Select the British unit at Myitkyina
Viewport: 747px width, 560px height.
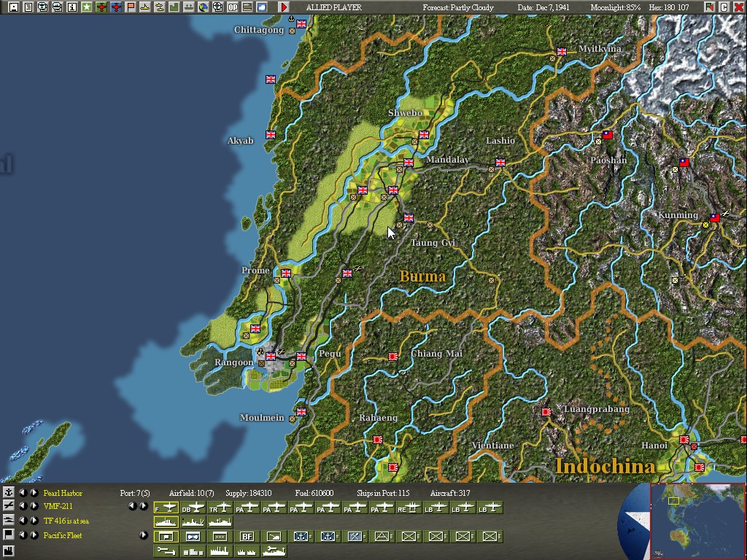coord(562,52)
